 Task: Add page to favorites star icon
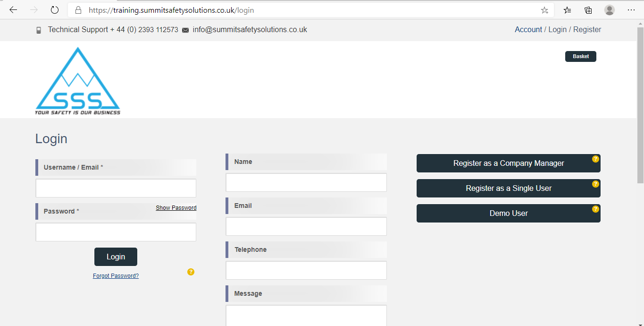[x=544, y=10]
